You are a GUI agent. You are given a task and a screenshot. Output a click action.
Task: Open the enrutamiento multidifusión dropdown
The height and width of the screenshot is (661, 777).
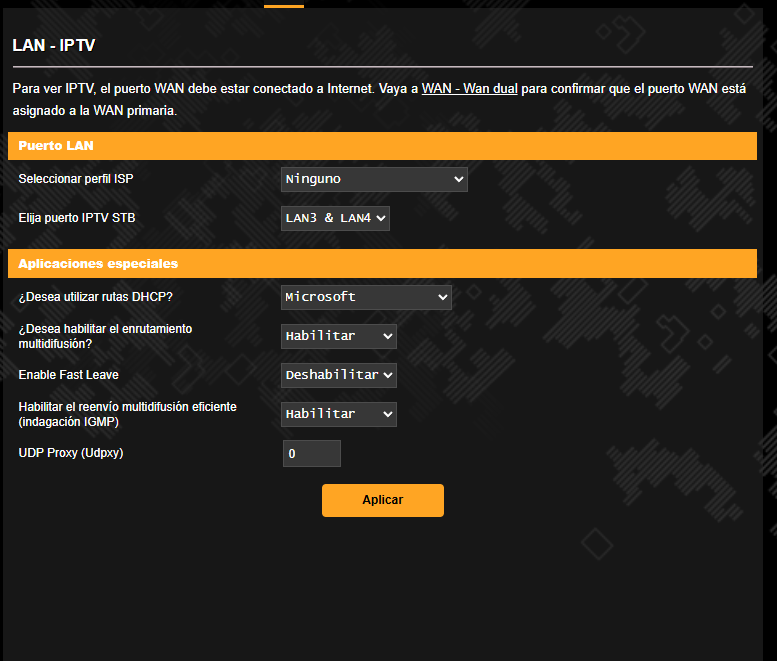point(338,336)
